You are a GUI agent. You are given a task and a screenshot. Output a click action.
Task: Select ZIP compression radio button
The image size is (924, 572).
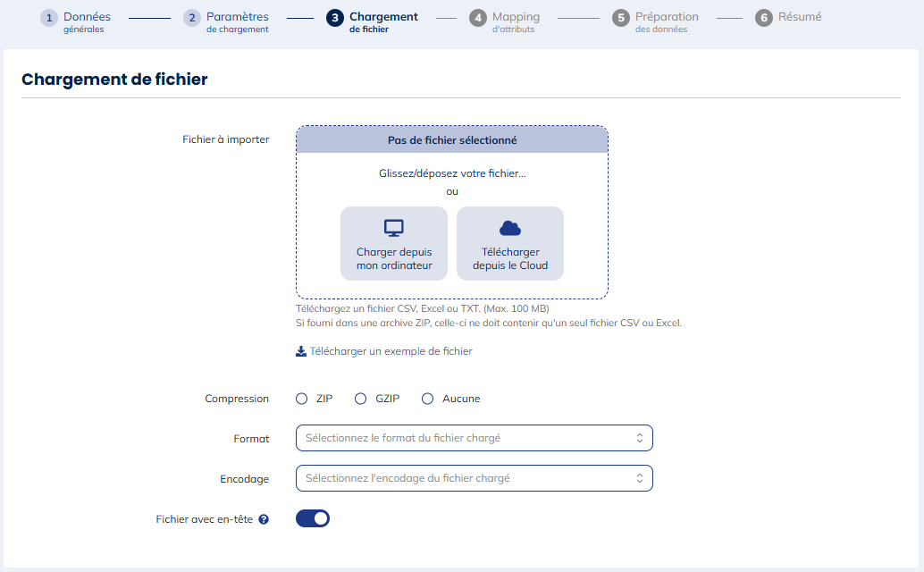[302, 399]
